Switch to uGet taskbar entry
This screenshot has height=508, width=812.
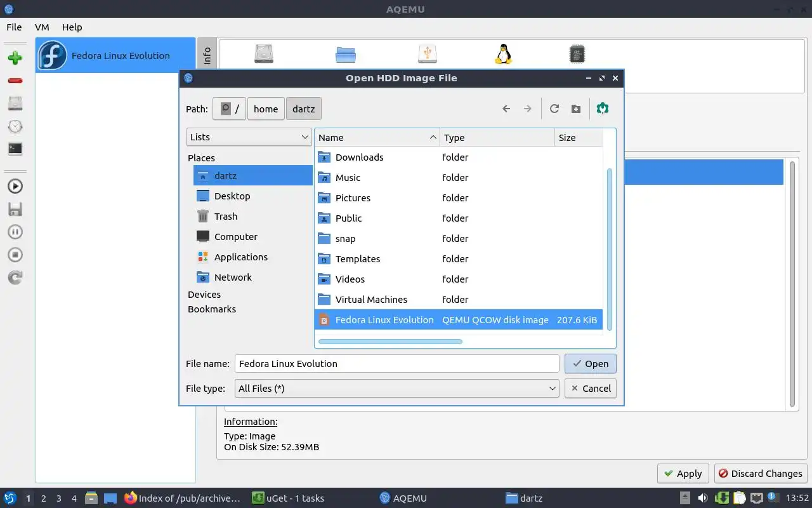(x=288, y=498)
